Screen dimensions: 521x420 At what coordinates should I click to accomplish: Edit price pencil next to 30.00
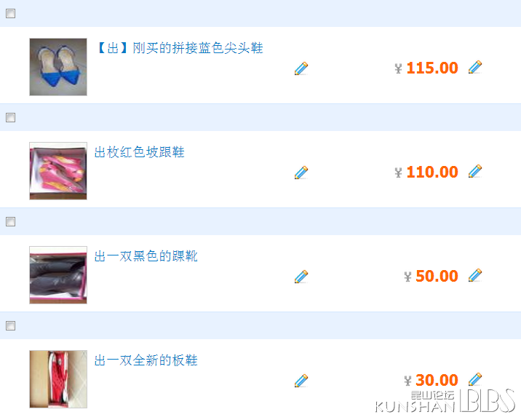coord(475,379)
